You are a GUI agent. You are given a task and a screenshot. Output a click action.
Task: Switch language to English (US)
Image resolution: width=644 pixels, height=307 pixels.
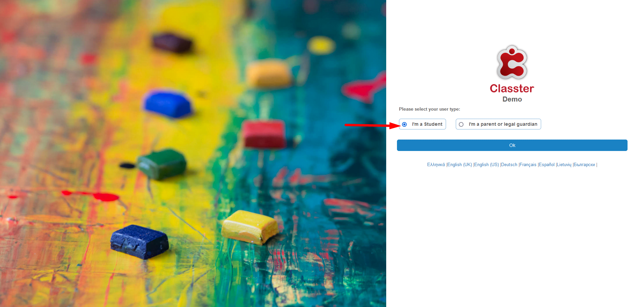[486, 165]
